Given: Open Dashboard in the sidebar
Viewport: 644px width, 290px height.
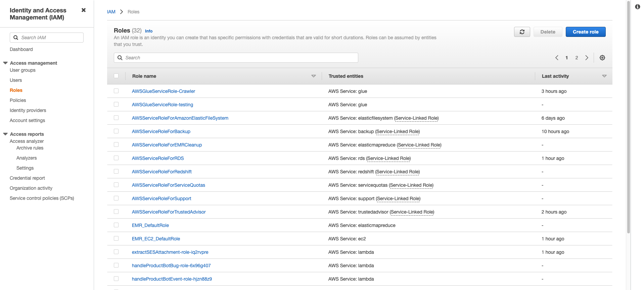Looking at the screenshot, I should point(21,49).
